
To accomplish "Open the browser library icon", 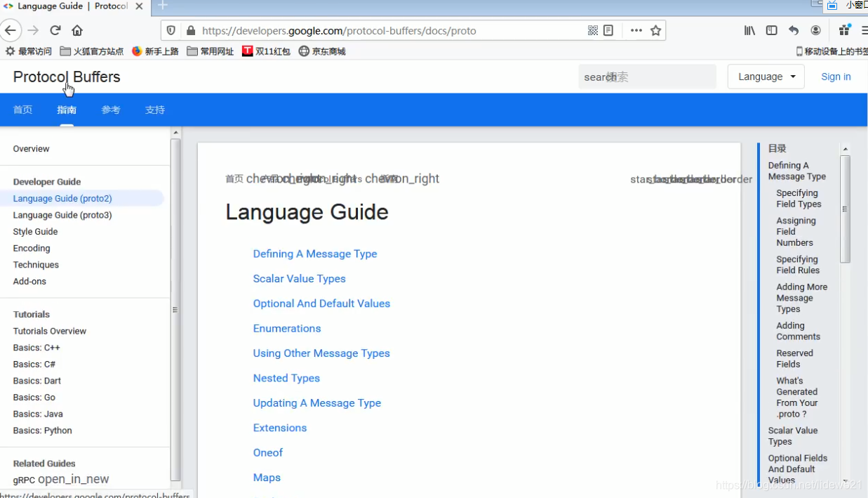I will click(x=750, y=30).
